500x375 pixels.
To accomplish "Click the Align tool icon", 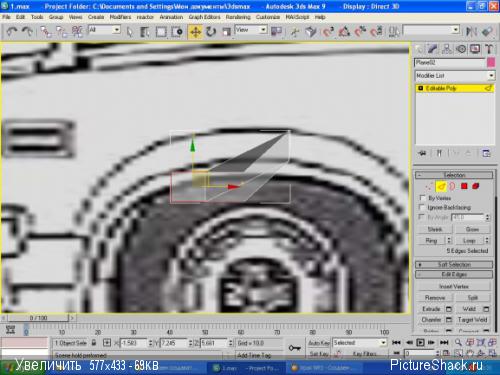I will 487,32.
